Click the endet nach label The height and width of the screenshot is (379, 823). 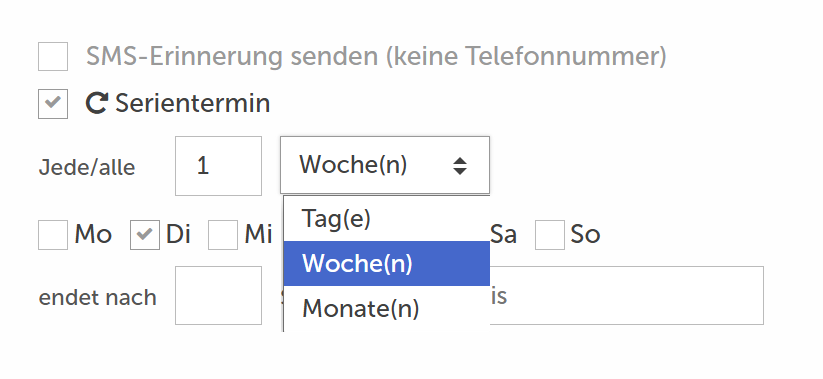[x=98, y=298]
